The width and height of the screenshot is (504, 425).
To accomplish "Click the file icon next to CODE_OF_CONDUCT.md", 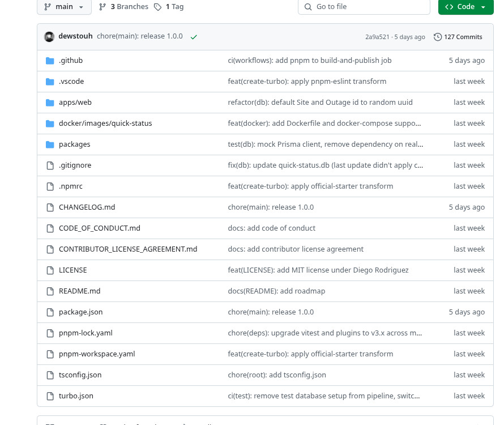I will (50, 228).
